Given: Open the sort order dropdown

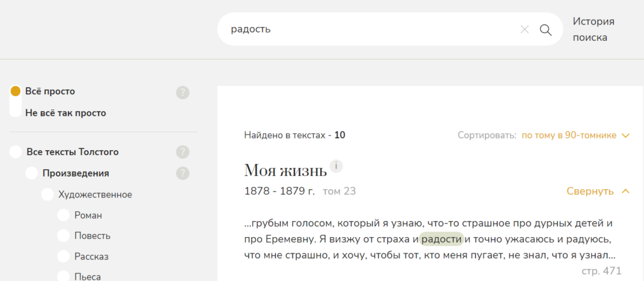Looking at the screenshot, I should [575, 135].
